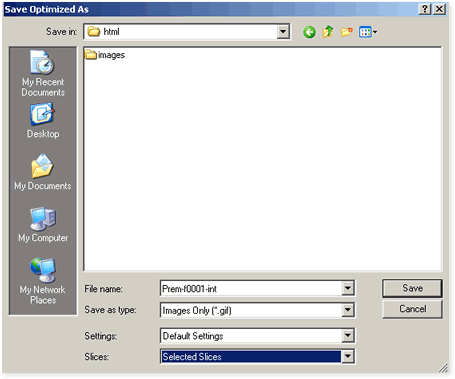Select My Computer in places bar
The image size is (455, 379).
[x=43, y=224]
